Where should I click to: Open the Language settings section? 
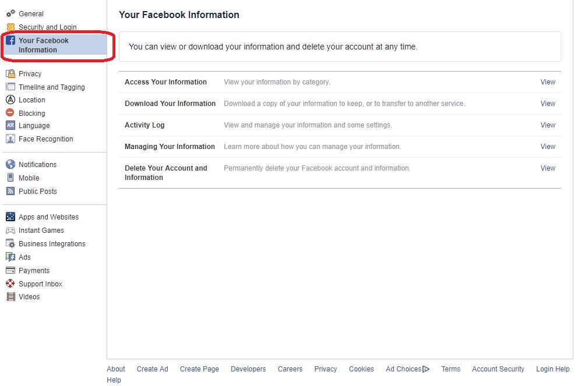[x=34, y=126]
